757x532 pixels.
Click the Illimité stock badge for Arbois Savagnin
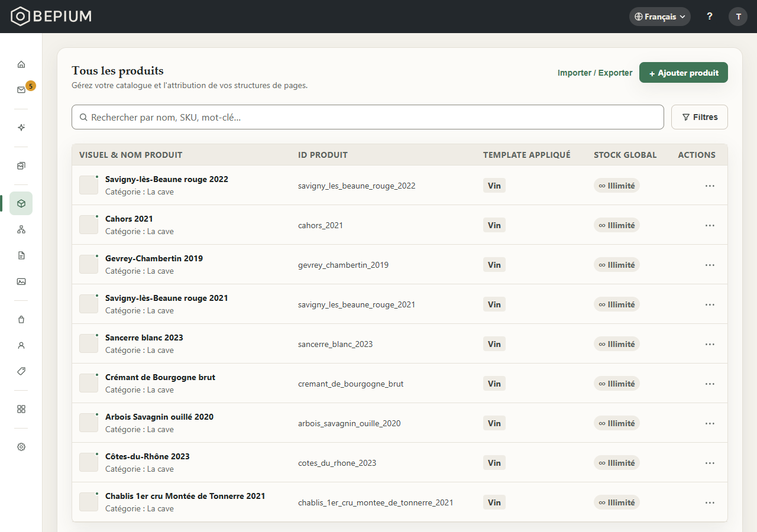tap(617, 423)
